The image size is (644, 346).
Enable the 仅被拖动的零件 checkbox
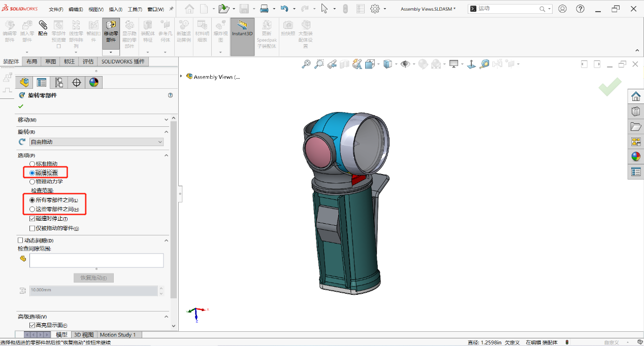[33, 228]
